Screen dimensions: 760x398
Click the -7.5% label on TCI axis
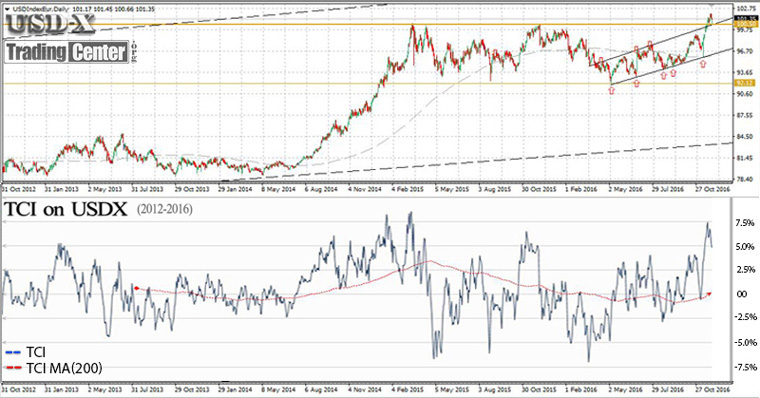pos(744,367)
